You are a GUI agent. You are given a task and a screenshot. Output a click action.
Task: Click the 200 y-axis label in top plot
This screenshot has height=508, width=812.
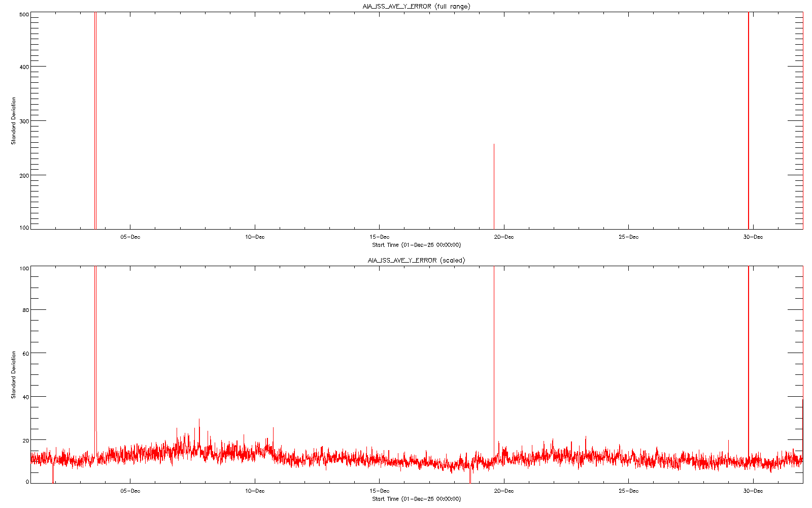tap(23, 175)
